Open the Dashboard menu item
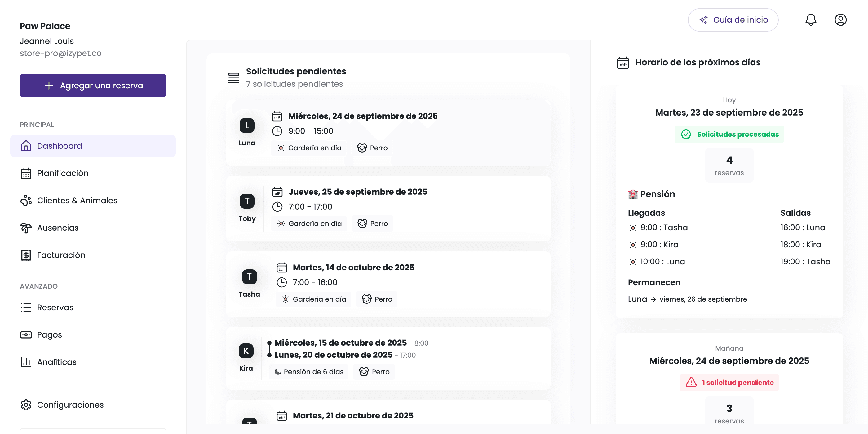 pyautogui.click(x=93, y=146)
